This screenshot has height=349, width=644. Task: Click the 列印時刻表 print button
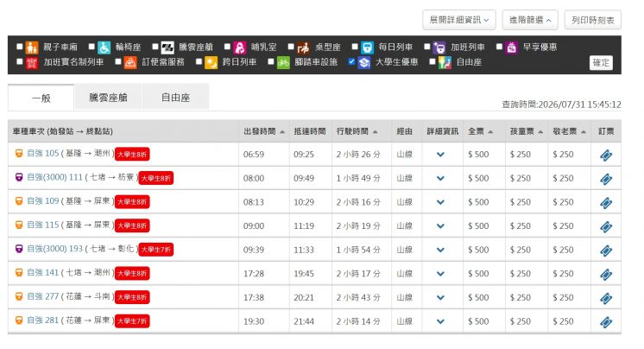[x=593, y=20]
